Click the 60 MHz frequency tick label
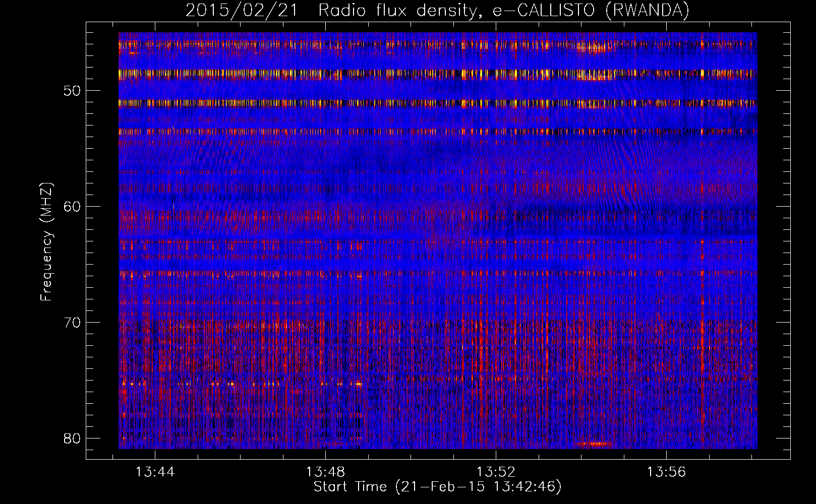This screenshot has height=504, width=816. point(73,207)
